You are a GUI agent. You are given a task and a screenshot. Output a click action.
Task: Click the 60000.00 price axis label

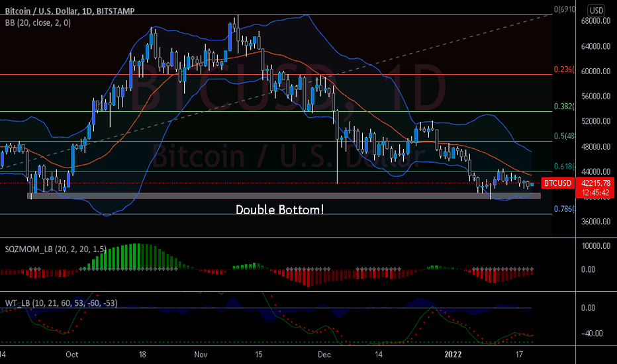596,71
